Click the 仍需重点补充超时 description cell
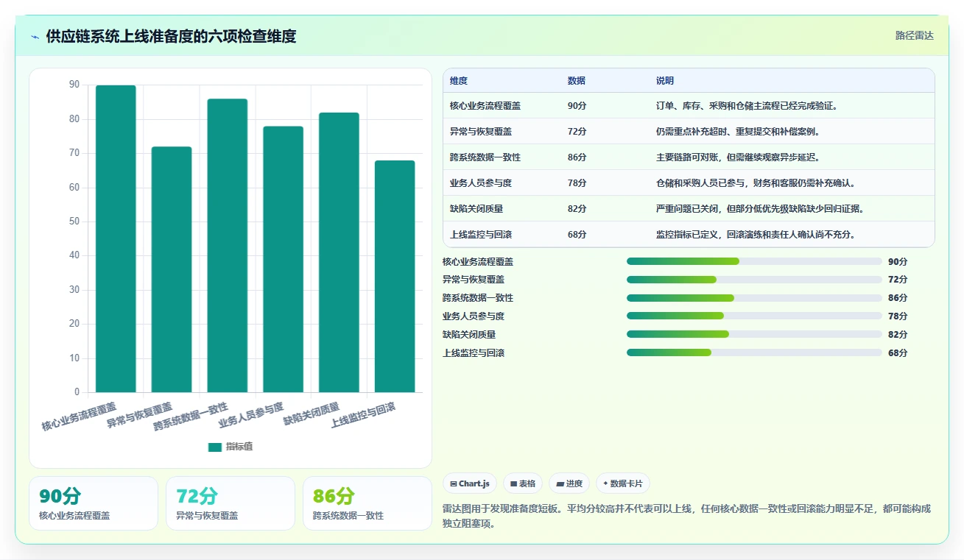This screenshot has height=560, width=964. (738, 132)
